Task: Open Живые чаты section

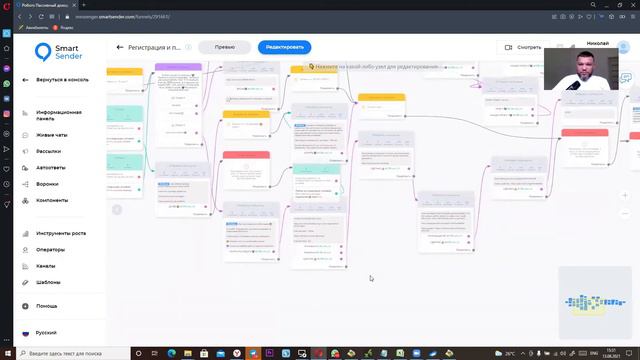Action: click(51, 135)
